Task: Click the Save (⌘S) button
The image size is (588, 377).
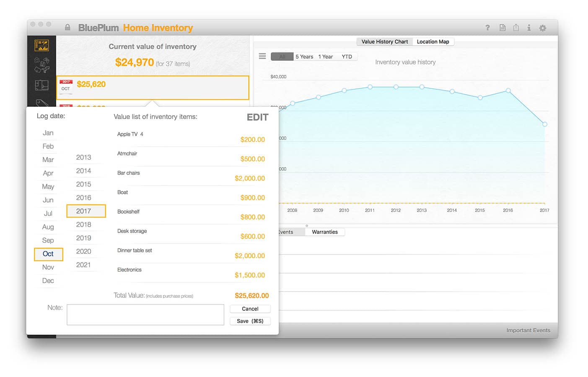Action: coord(250,321)
